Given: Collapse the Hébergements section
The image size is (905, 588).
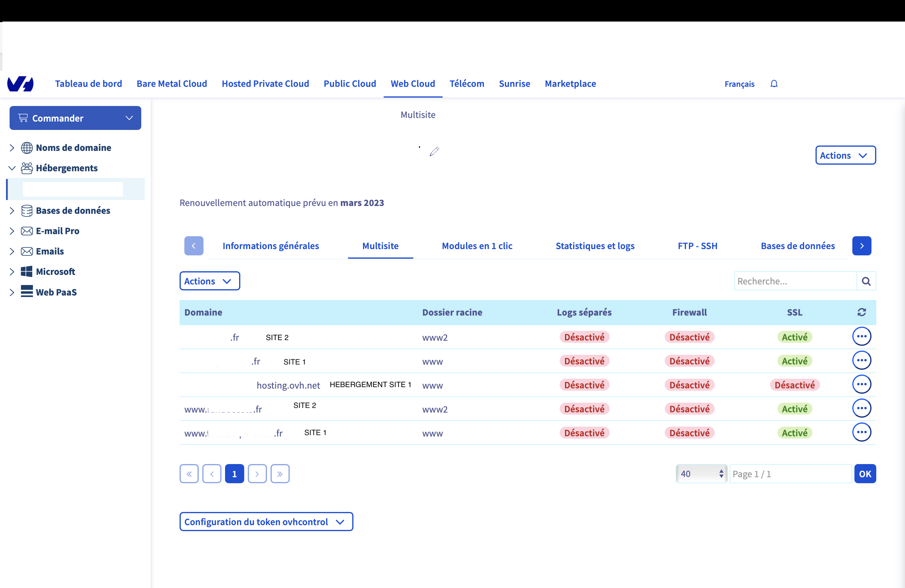Looking at the screenshot, I should tap(12, 168).
